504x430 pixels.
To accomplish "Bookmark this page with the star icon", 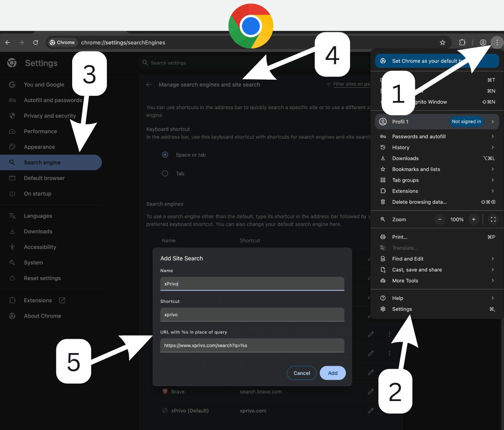I will pyautogui.click(x=442, y=42).
